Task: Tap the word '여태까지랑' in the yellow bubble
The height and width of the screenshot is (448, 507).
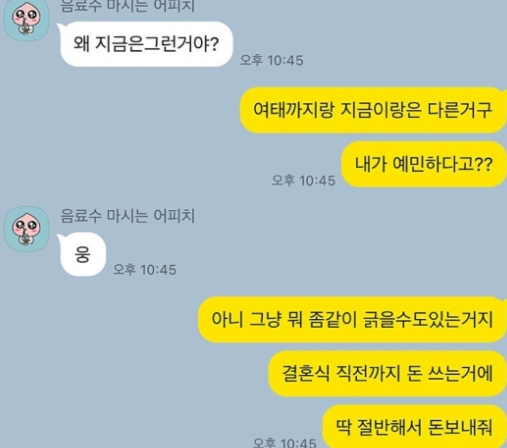Action: [x=293, y=110]
